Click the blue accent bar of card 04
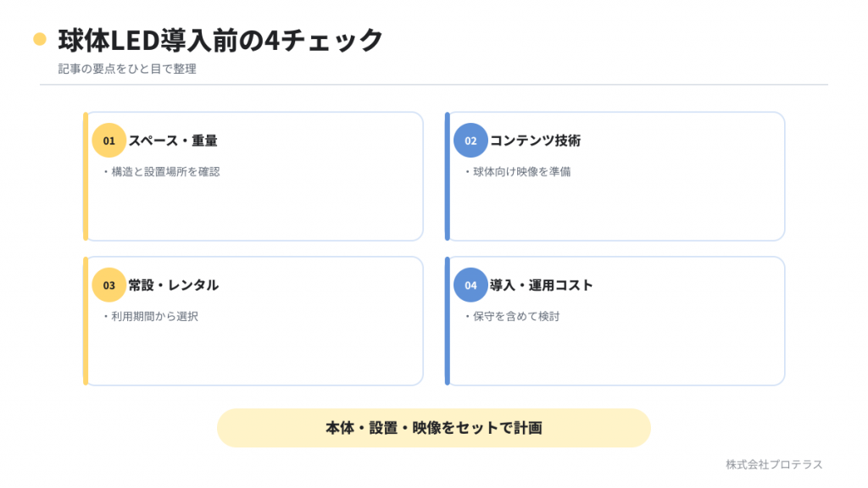 pyautogui.click(x=448, y=321)
